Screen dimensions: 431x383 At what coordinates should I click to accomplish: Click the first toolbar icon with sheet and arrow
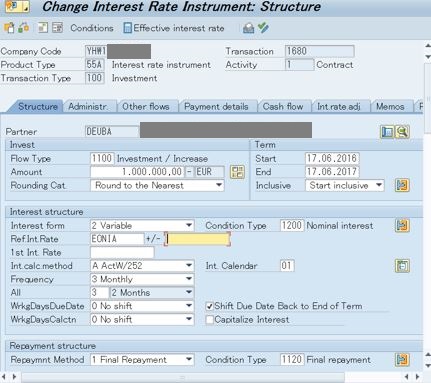click(9, 28)
